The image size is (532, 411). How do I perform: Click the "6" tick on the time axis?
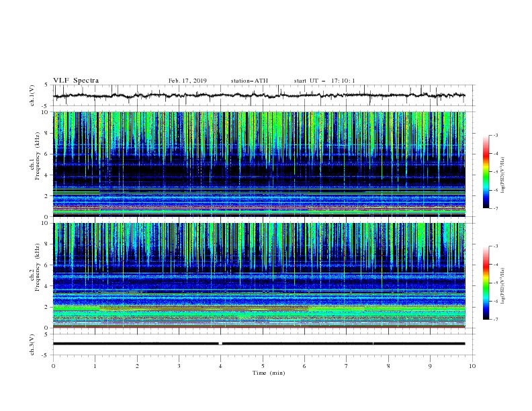(x=304, y=366)
